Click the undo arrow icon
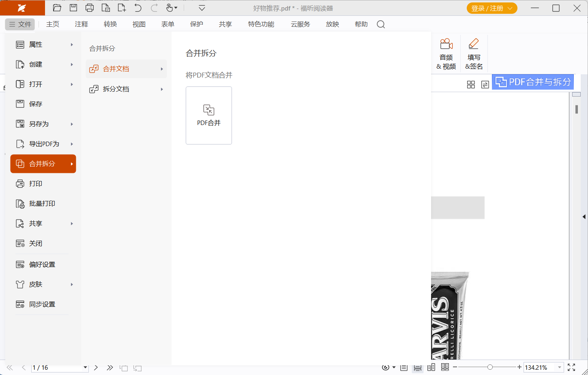 138,8
